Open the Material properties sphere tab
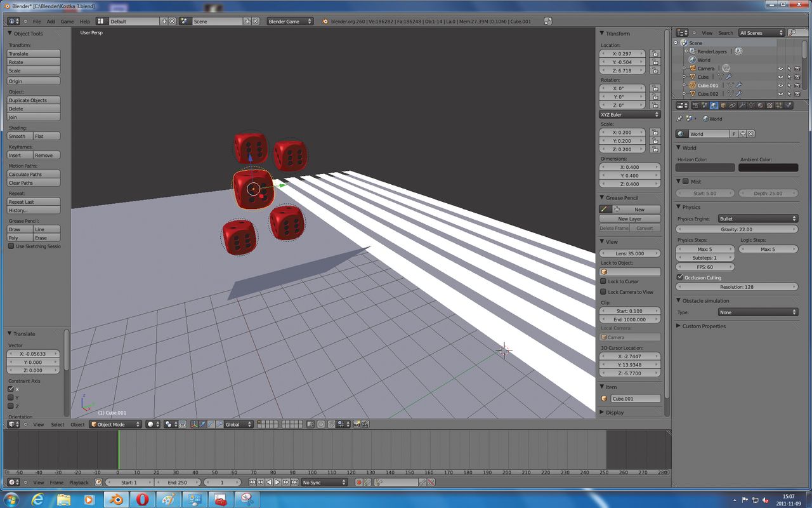This screenshot has width=812, height=508. (x=760, y=105)
